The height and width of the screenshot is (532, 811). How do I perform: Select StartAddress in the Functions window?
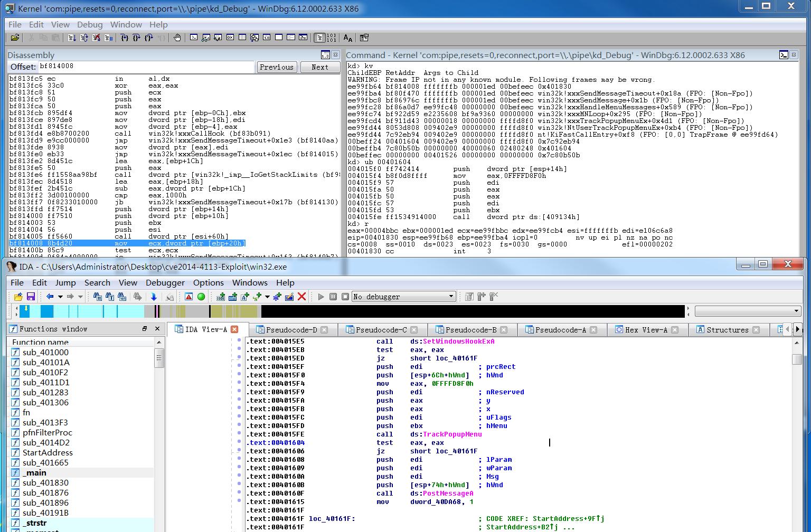[48, 452]
